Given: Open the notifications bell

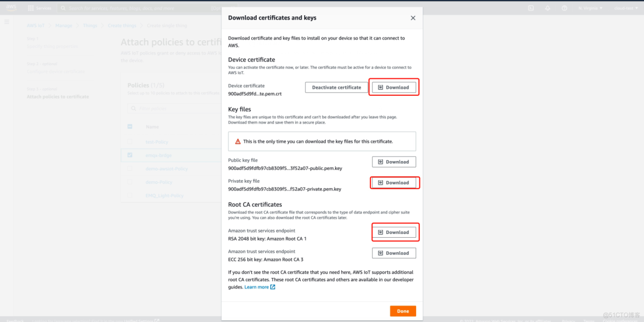Looking at the screenshot, I should point(548,8).
